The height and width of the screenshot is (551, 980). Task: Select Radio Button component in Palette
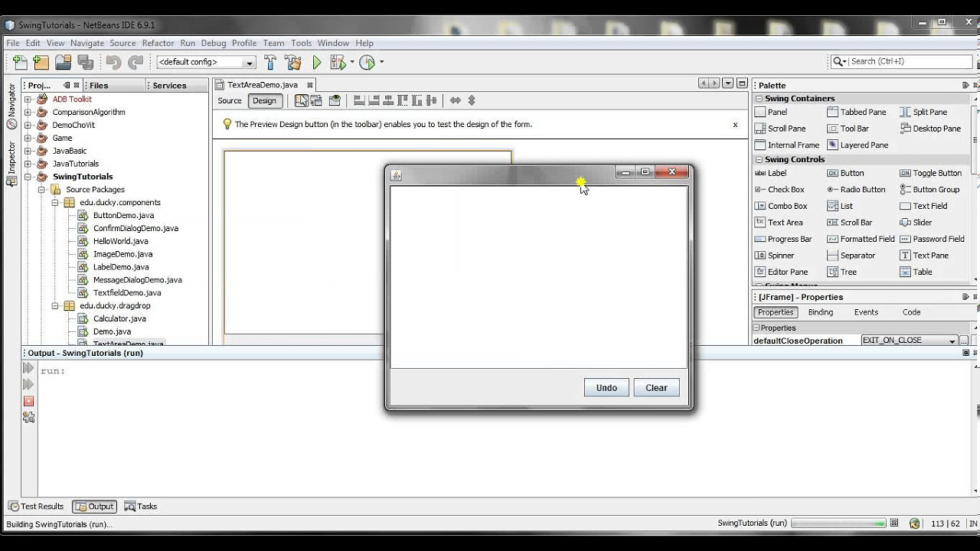856,190
